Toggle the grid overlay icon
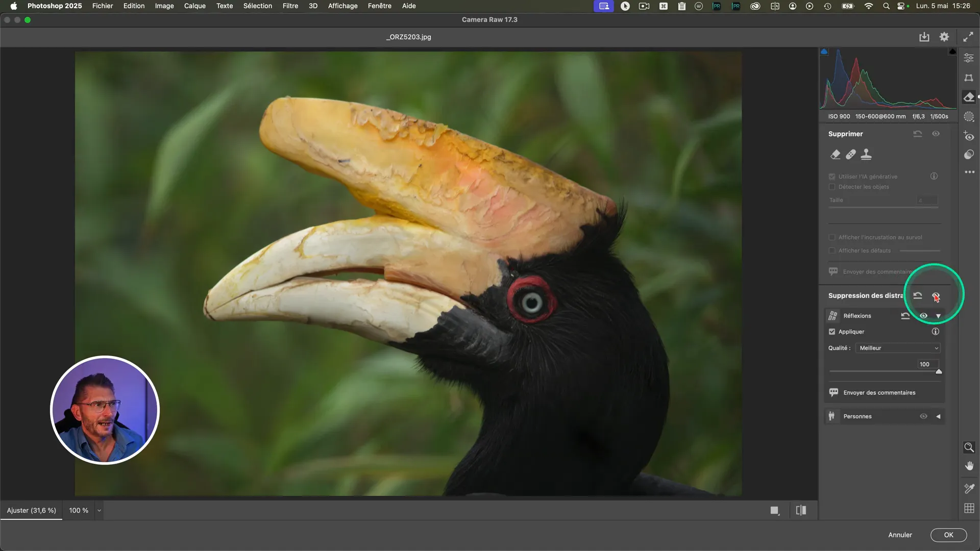The height and width of the screenshot is (551, 980). pyautogui.click(x=969, y=508)
